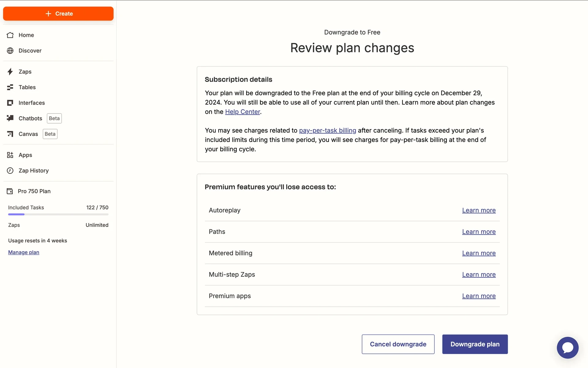Viewport: 588px width, 368px height.
Task: Click Learn more for Metered billing
Action: (479, 253)
